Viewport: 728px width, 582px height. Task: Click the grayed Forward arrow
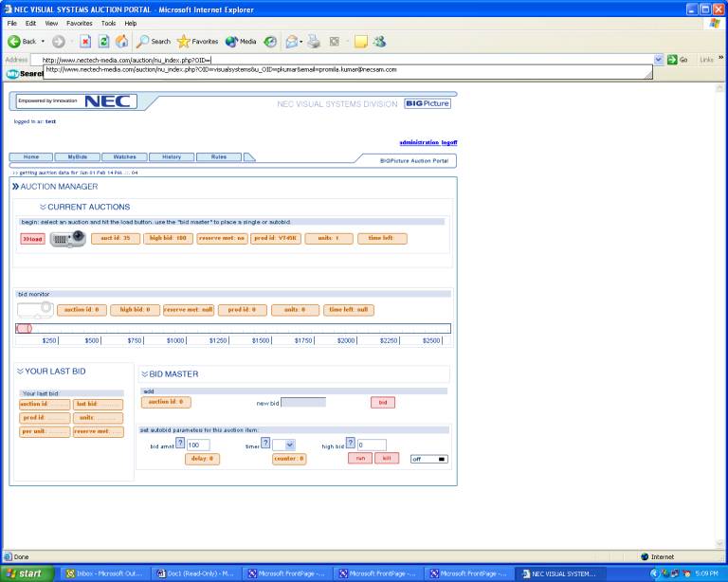(58, 42)
